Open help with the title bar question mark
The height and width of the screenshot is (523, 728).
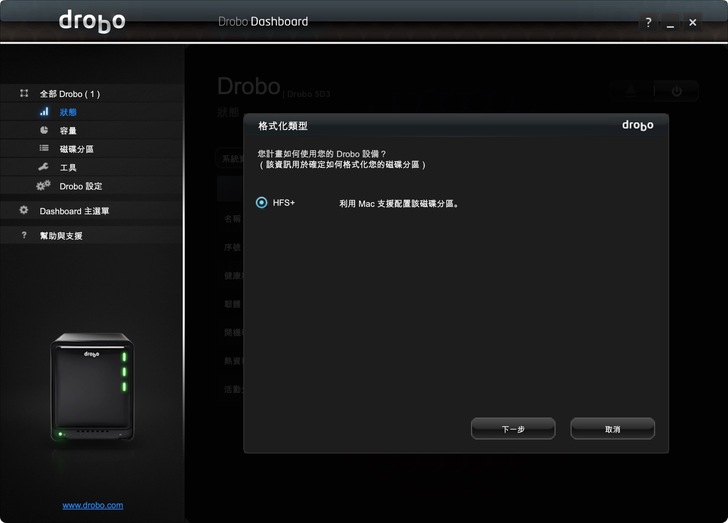(x=648, y=22)
